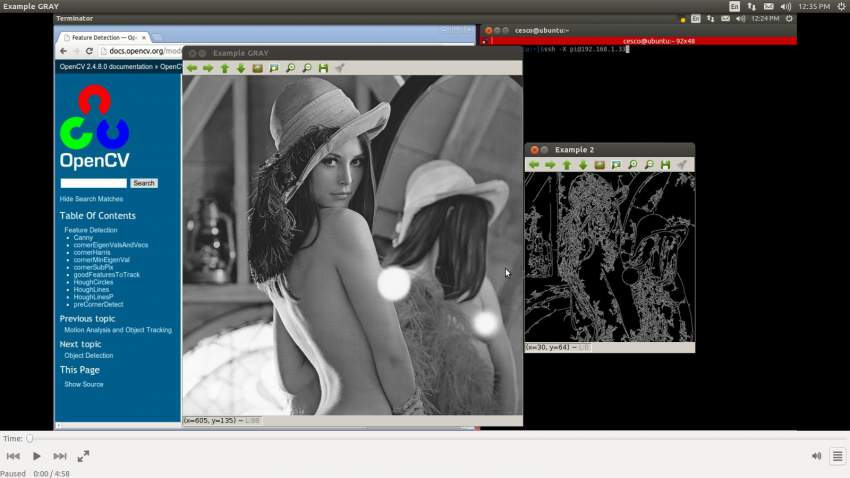The width and height of the screenshot is (850, 478).
Task: Focus the OpenCV docs search field
Action: 93,183
